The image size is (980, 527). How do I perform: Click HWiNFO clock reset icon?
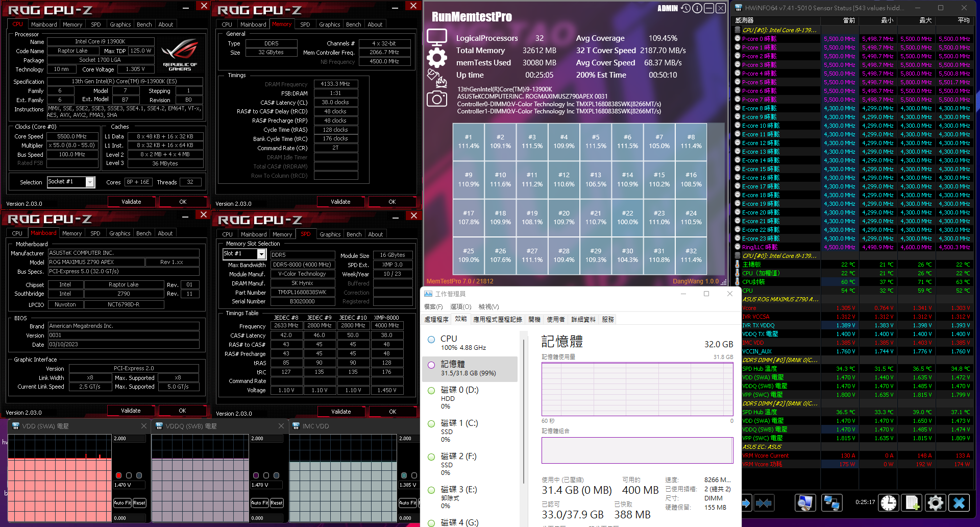tap(889, 503)
